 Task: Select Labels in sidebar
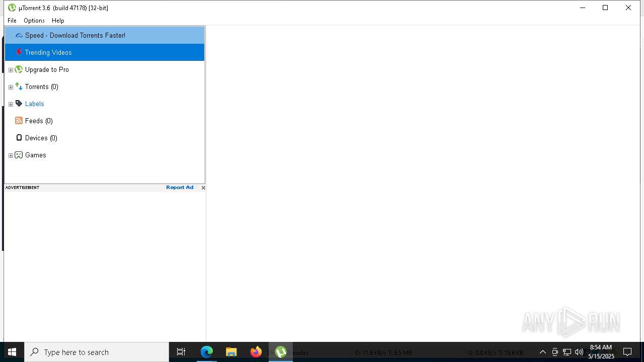pos(35,104)
